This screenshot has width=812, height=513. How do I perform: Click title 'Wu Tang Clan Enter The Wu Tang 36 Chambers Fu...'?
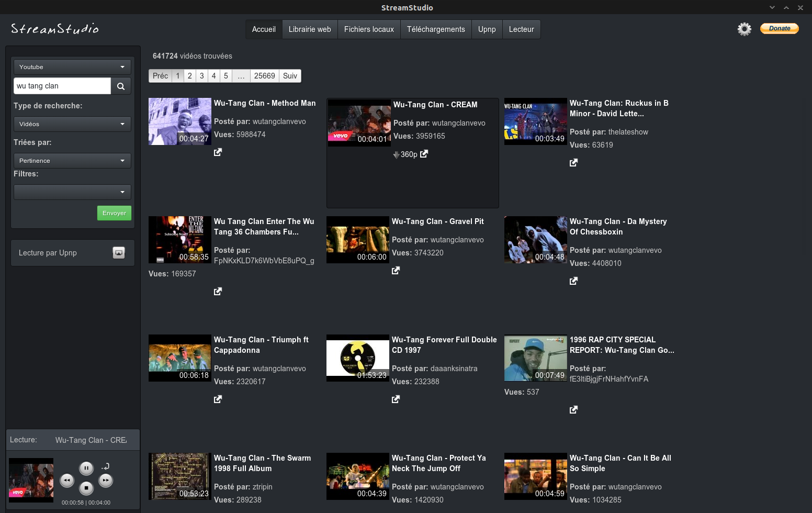tap(264, 227)
